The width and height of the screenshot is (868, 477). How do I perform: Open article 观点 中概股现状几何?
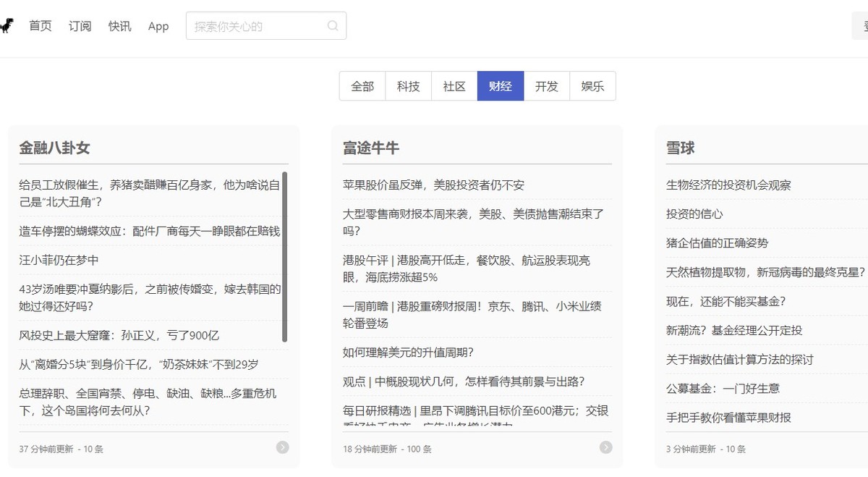click(464, 381)
